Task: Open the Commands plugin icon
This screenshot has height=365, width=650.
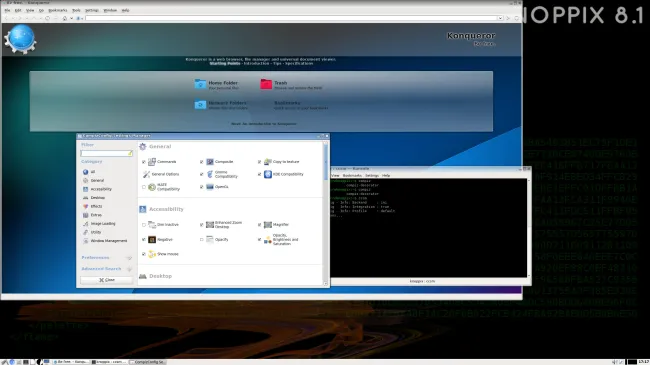Action: pyautogui.click(x=152, y=162)
